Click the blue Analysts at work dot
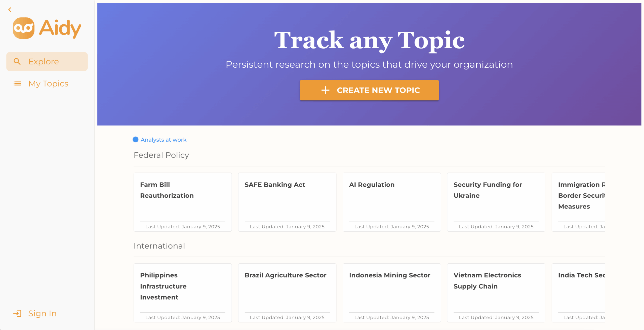This screenshot has height=330, width=644. click(136, 140)
